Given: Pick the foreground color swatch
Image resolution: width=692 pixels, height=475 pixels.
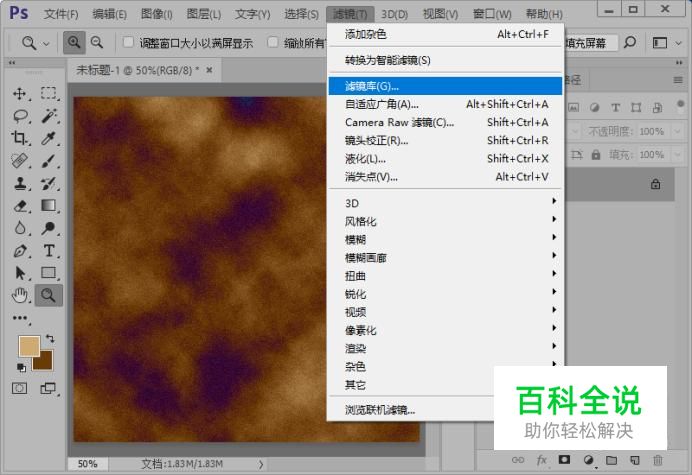Looking at the screenshot, I should tap(28, 345).
